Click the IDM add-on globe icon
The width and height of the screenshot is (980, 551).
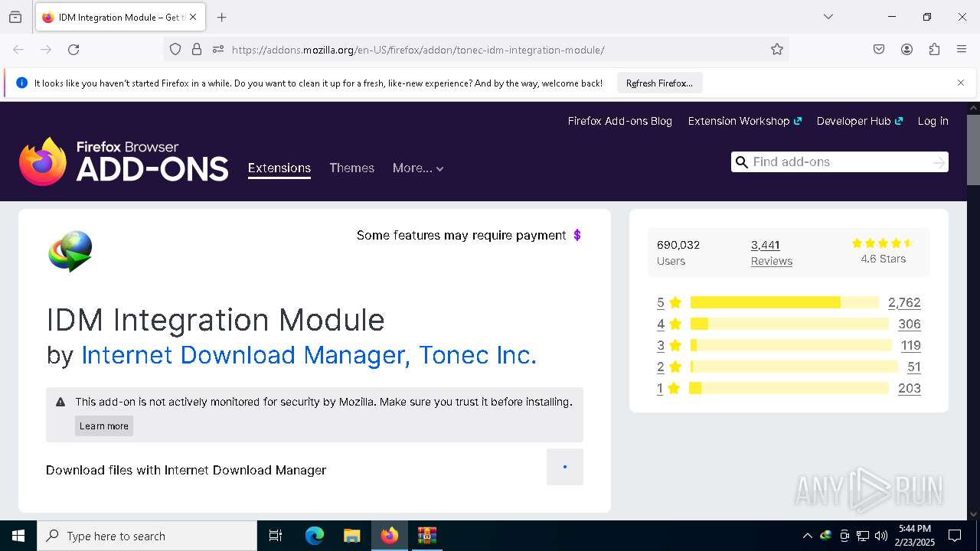click(x=70, y=251)
